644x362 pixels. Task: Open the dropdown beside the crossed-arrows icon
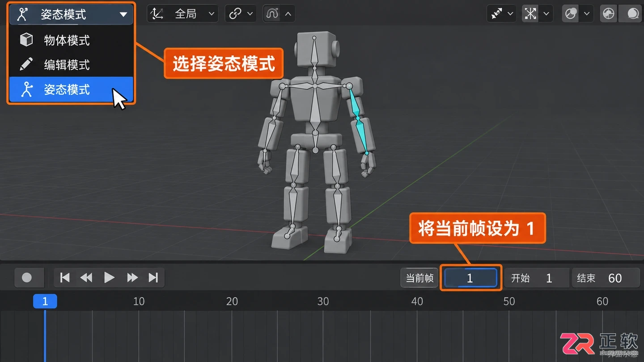pos(547,14)
